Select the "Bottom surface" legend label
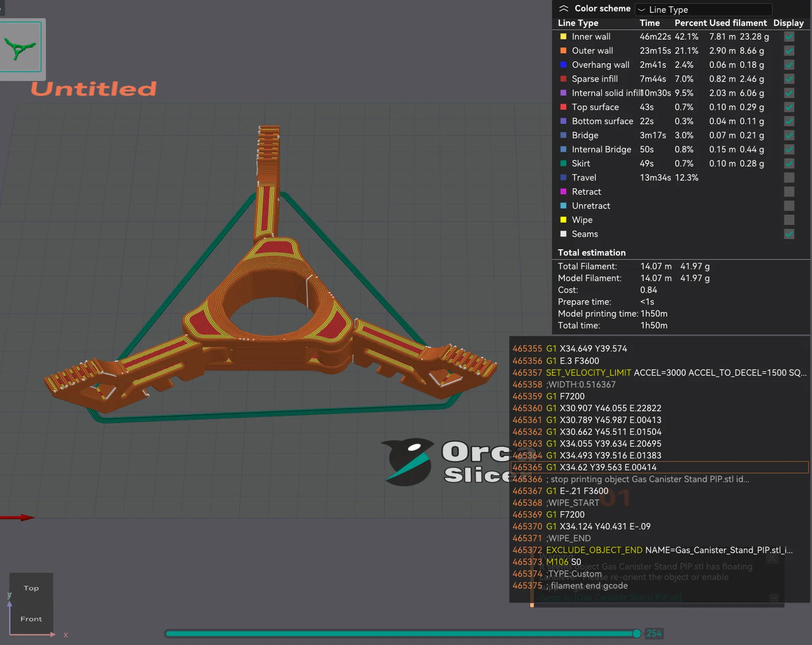The height and width of the screenshot is (645, 812). coord(602,121)
